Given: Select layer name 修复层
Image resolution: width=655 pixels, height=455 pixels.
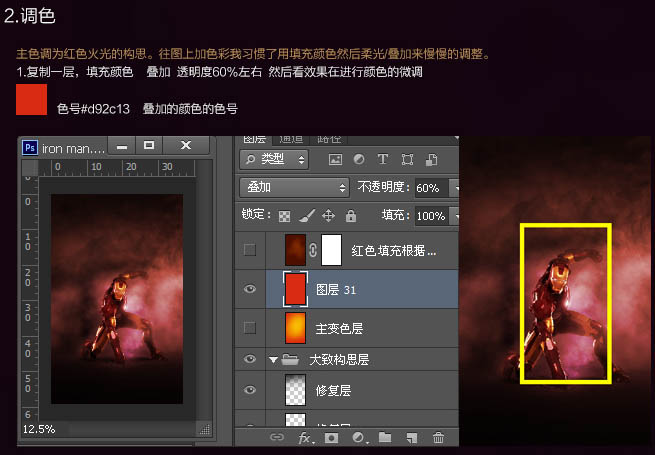Looking at the screenshot, I should point(333,391).
